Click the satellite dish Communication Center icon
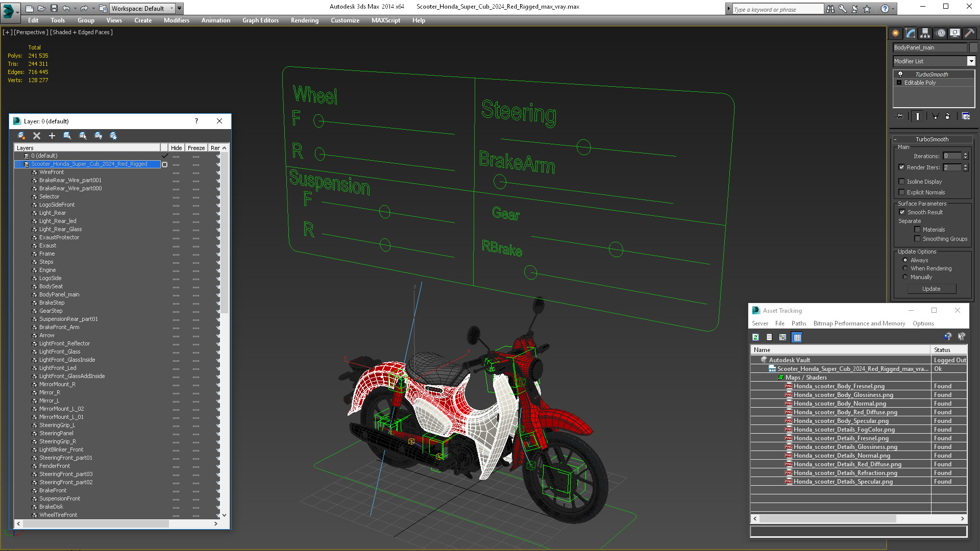The width and height of the screenshot is (980, 551). [855, 9]
